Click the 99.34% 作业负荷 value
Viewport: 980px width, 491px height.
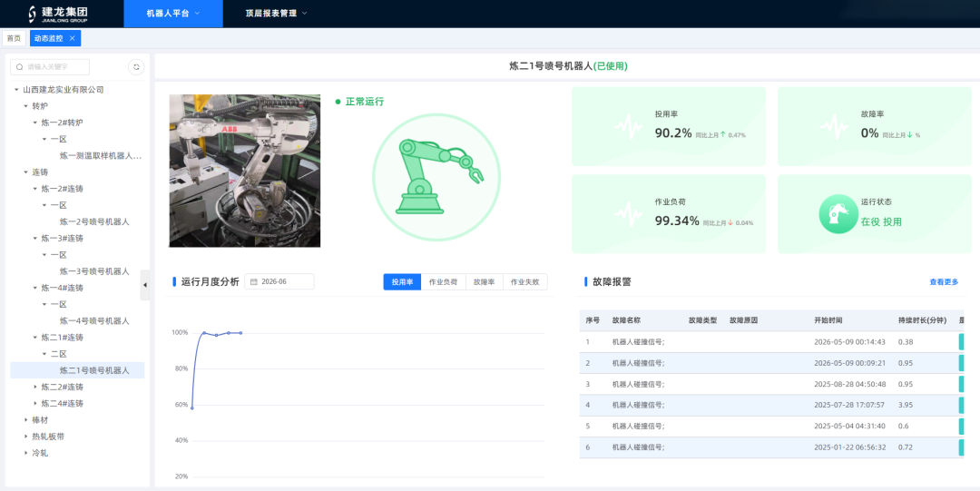(x=677, y=221)
